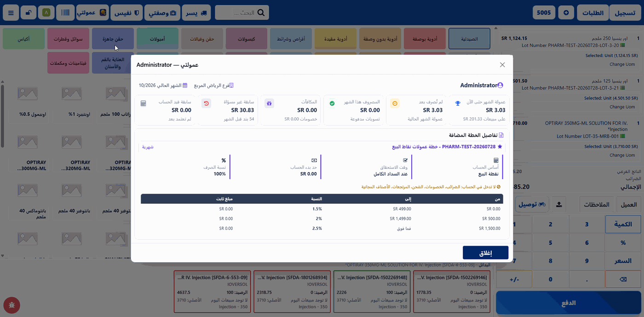Select the أقراص وشرائط category

[x=291, y=39]
